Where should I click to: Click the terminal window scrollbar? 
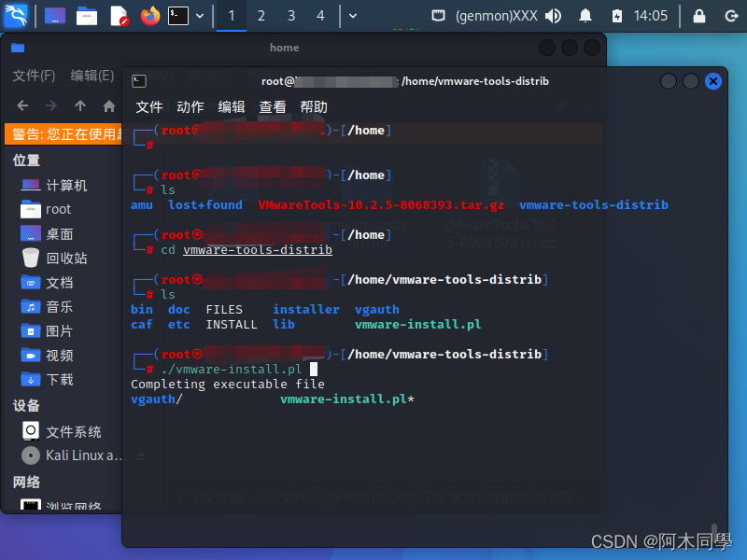click(714, 532)
